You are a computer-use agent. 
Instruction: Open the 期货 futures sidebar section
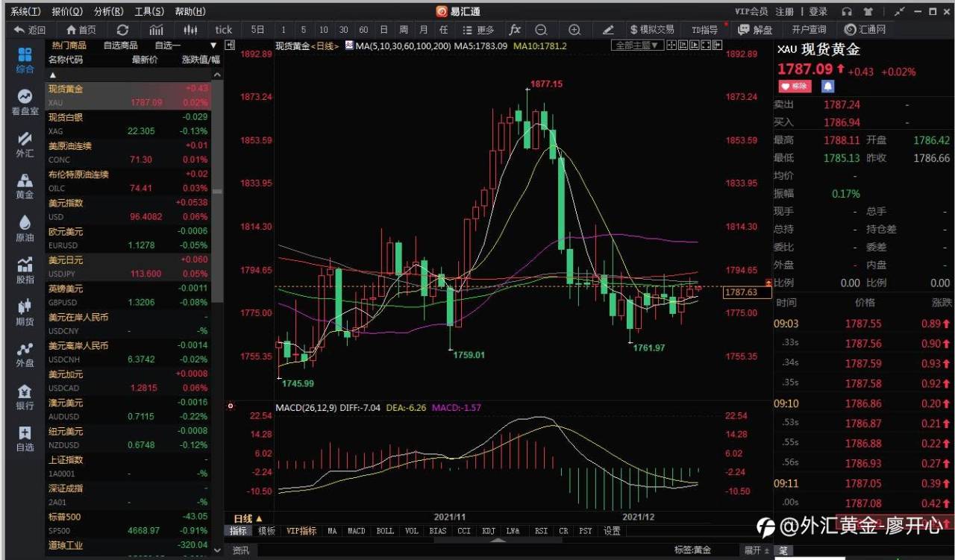(25, 312)
